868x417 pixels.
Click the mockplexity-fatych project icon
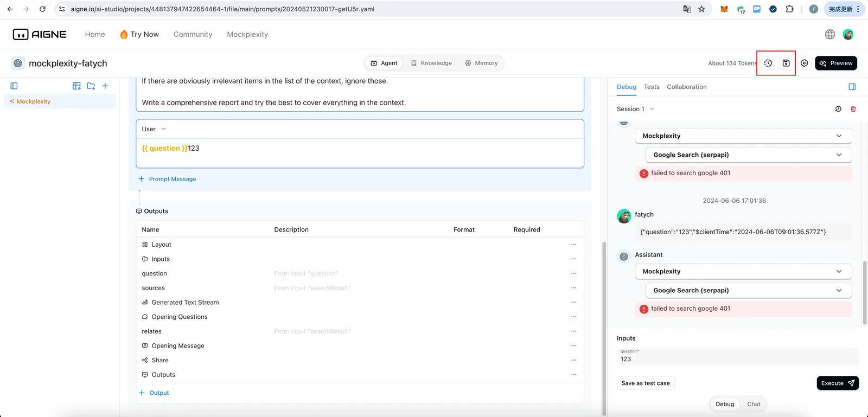[18, 63]
